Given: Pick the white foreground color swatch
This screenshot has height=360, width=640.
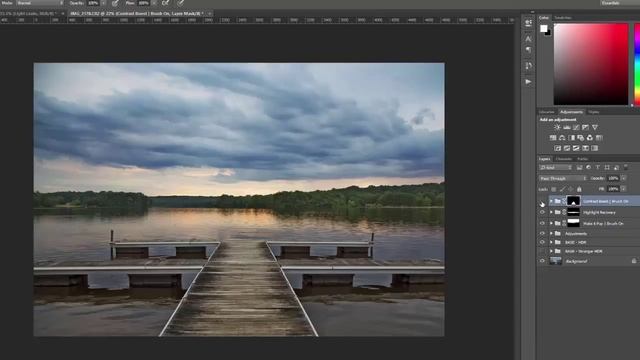Looking at the screenshot, I should pos(543,29).
